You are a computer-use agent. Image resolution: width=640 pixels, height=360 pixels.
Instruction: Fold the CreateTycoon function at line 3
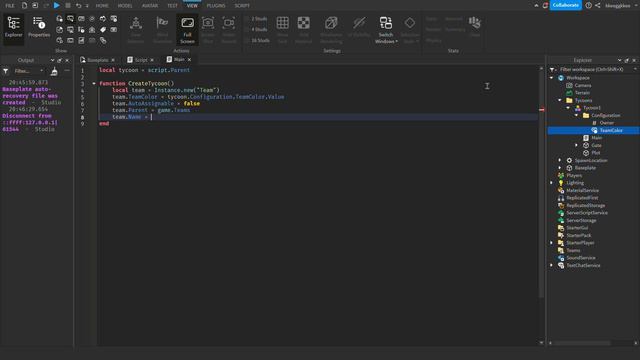[x=94, y=83]
